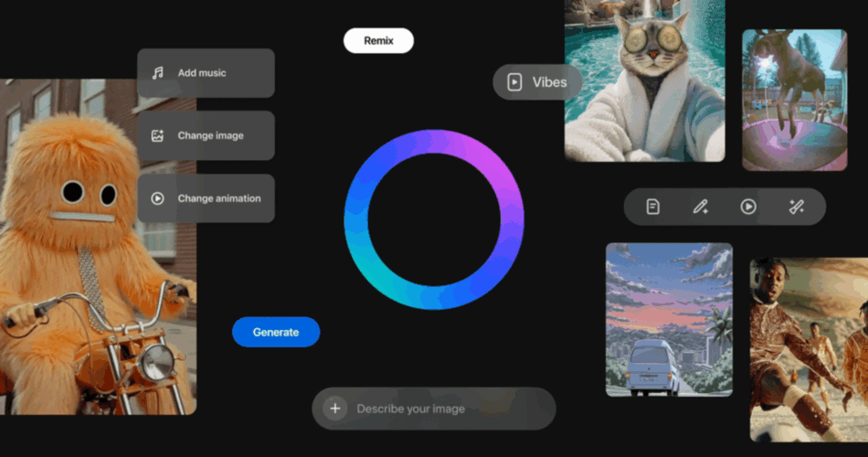Open the anime van sunset thumbnail

tap(669, 320)
